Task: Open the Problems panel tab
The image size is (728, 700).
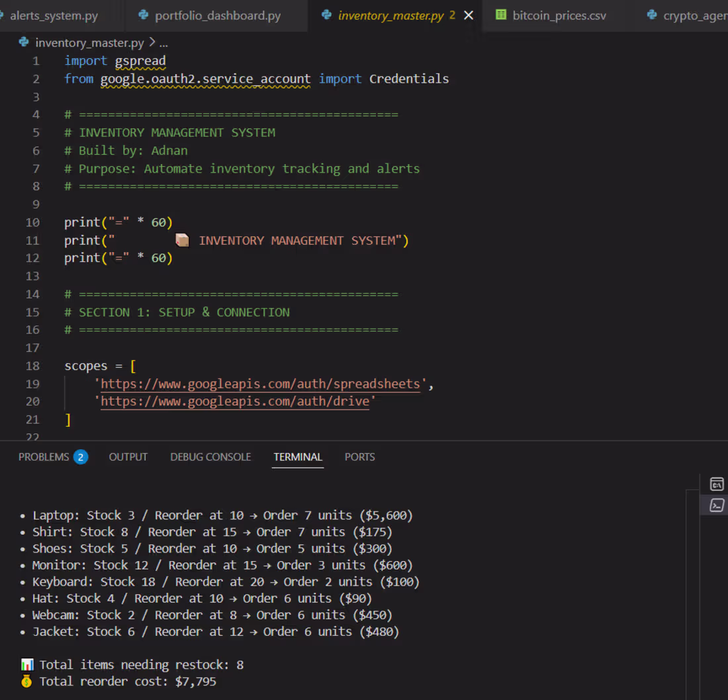Action: point(44,457)
